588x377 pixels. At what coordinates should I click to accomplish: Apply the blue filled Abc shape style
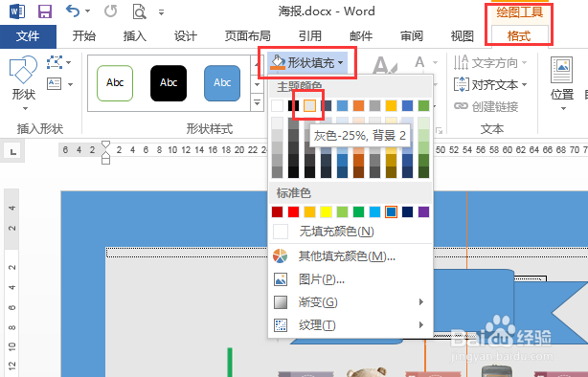coord(222,83)
